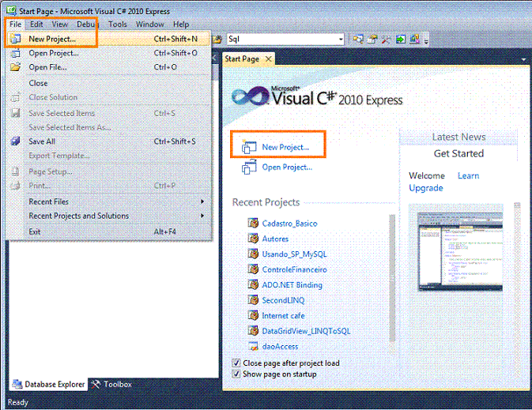Viewport: 532px width, 410px height.
Task: Click the project icon beside ControleFinanceiro
Action: (x=253, y=269)
